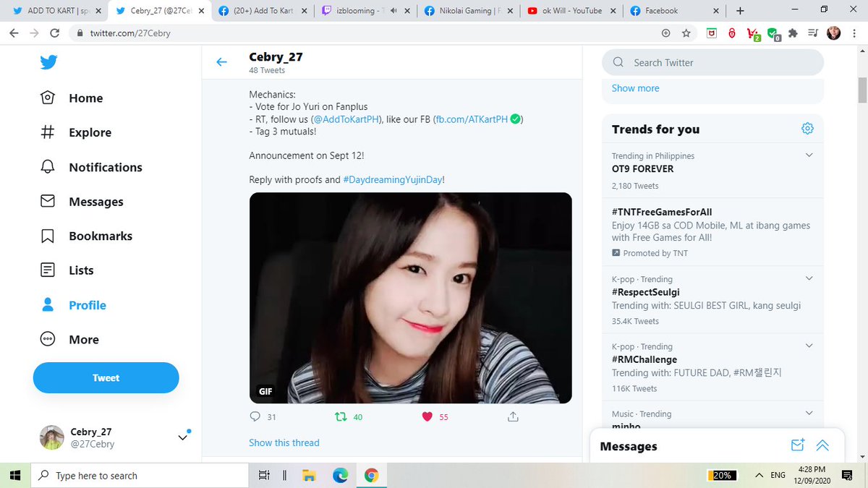Expand options for OT9 FOREVER trend
Image resolution: width=868 pixels, height=488 pixels.
[809, 155]
